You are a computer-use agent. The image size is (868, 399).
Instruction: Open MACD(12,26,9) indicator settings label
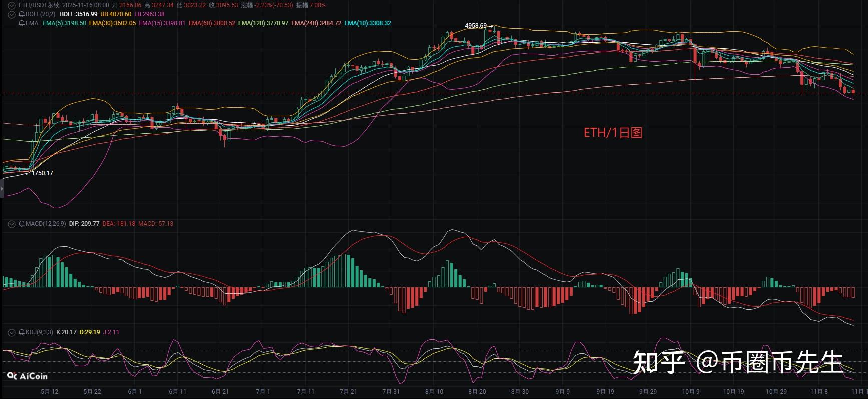point(45,224)
